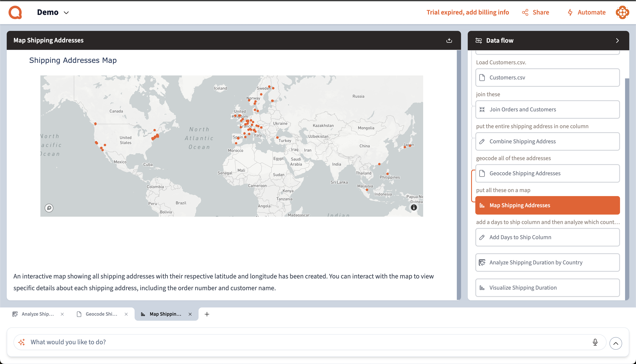Add a new tab with plus
The height and width of the screenshot is (364, 636).
[x=207, y=314]
